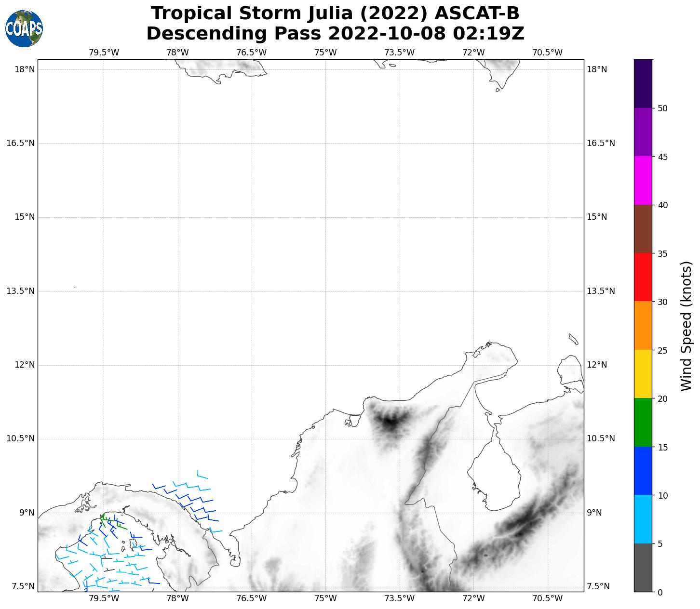This screenshot has height=609, width=700.
Task: Click the darkest purple top colorbar segment
Action: (x=643, y=83)
